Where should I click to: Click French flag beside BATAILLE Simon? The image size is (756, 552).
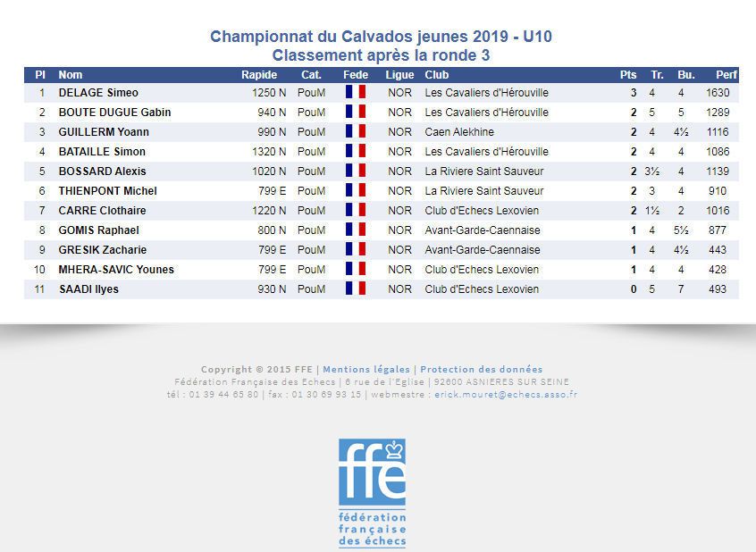(356, 151)
